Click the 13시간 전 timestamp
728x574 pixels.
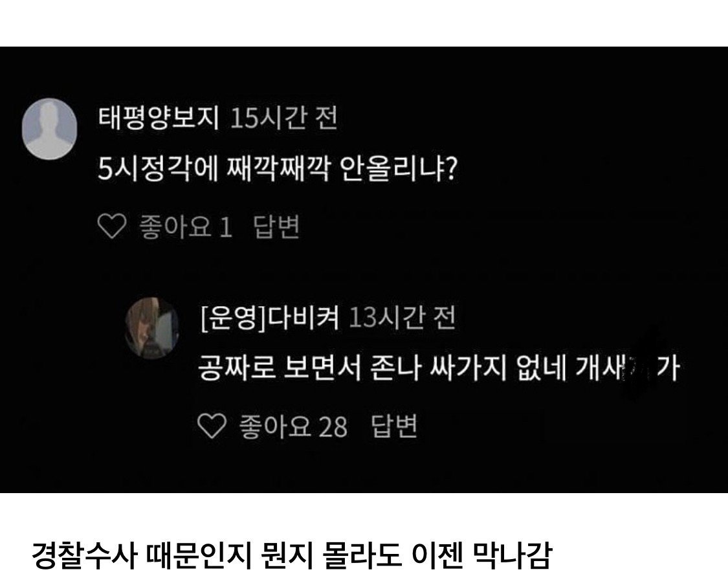tap(402, 318)
